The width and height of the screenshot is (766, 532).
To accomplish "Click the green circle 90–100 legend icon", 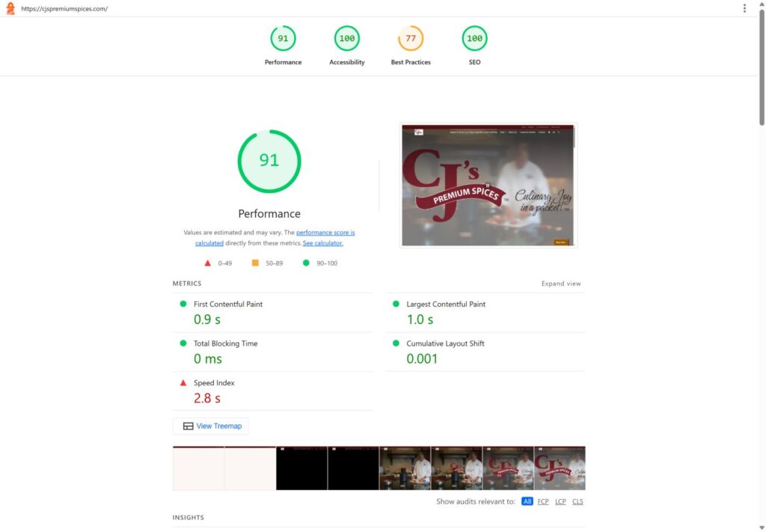I will [x=306, y=263].
